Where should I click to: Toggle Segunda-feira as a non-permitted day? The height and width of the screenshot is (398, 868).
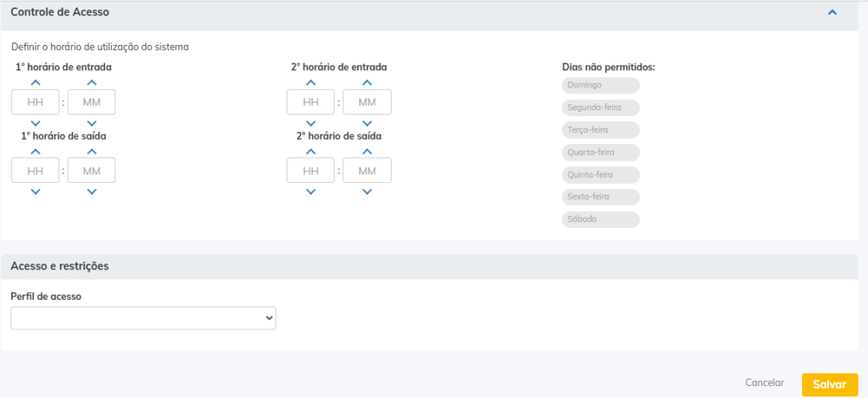[x=600, y=108]
